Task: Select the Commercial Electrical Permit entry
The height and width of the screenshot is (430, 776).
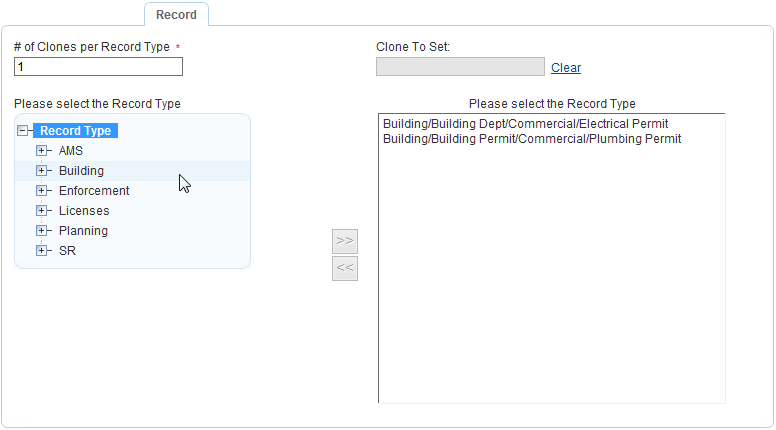Action: [x=525, y=124]
